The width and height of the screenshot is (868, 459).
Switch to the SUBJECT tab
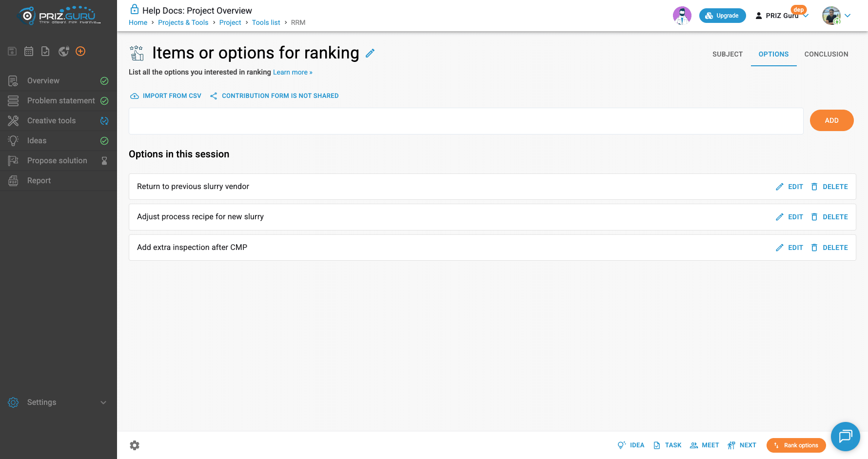click(x=728, y=54)
